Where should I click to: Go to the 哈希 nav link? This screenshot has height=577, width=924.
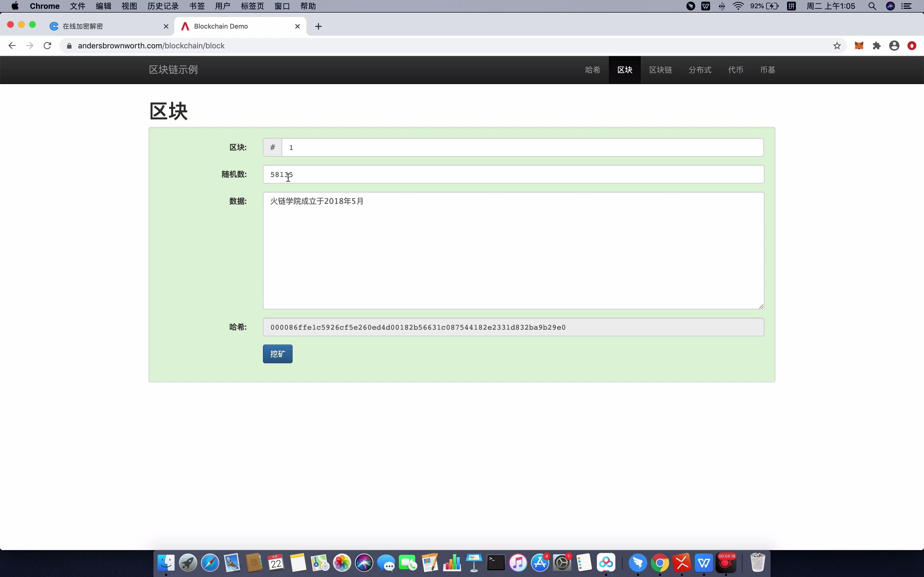pyautogui.click(x=593, y=70)
